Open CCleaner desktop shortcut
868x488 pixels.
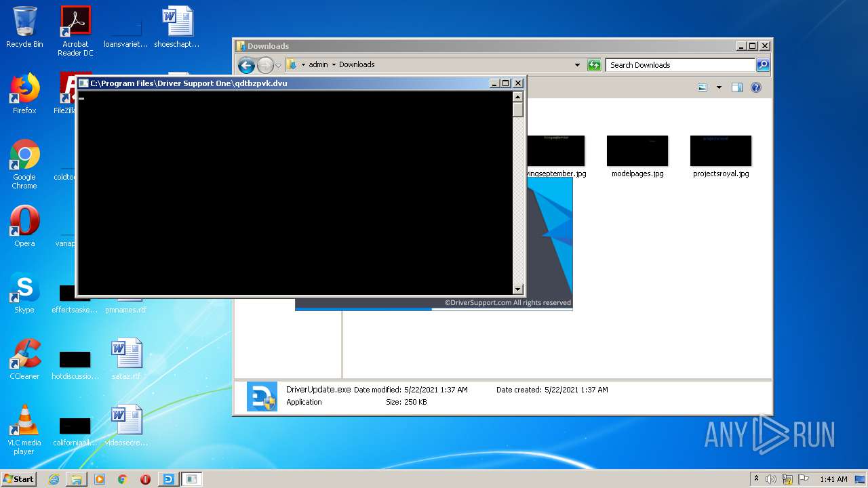click(x=24, y=359)
